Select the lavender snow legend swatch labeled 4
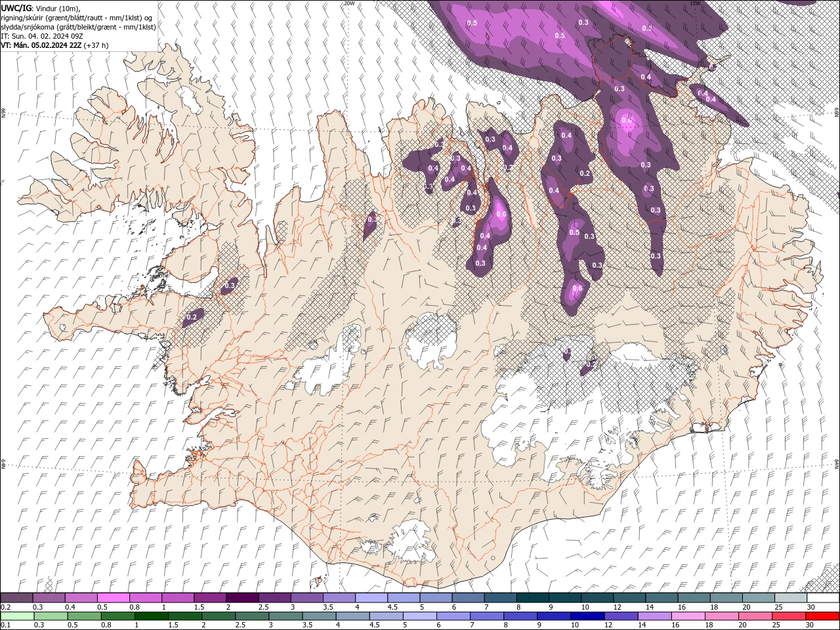Screen dimensions: 840x630 tap(371, 598)
